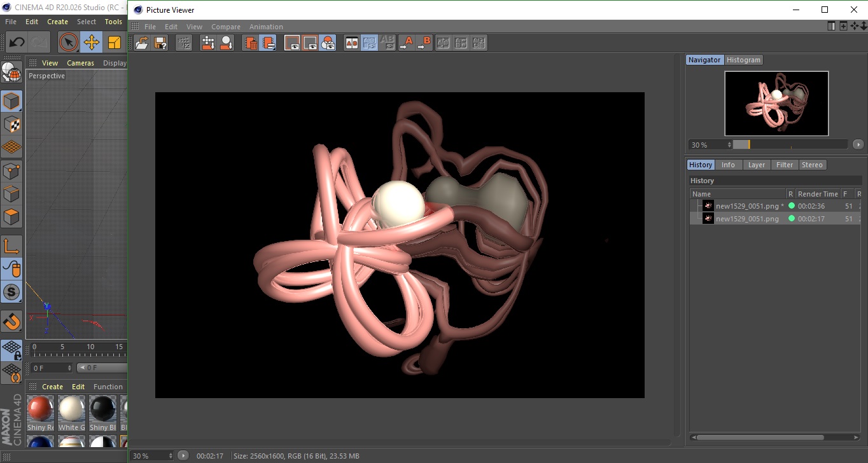Enable the magnet Snap icon
868x463 pixels.
[11, 321]
